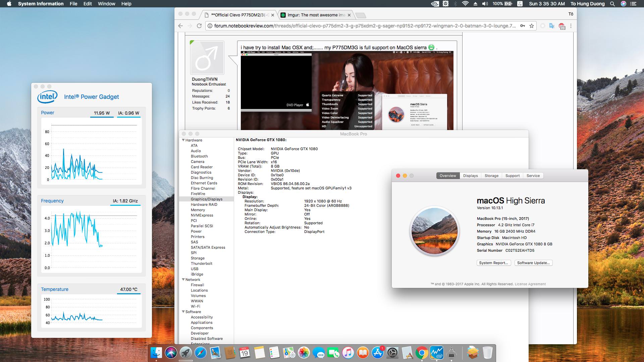The height and width of the screenshot is (362, 644).
Task: Click DuongTHVN avatar image
Action: click(207, 58)
